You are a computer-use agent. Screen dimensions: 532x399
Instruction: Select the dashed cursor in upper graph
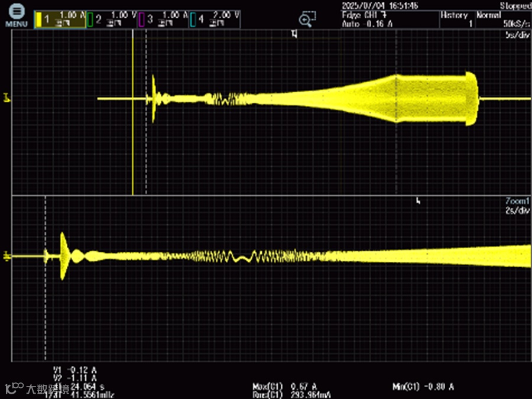146,112
